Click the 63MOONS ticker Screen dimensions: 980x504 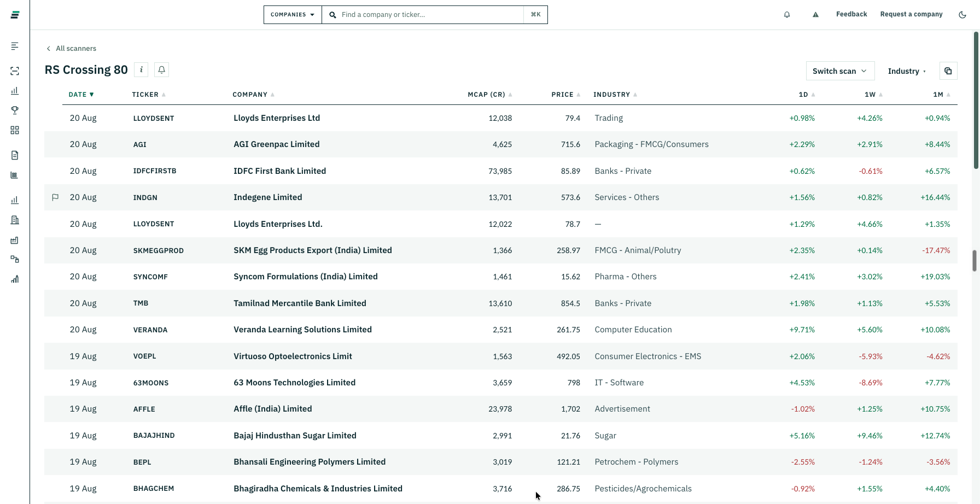(x=151, y=383)
